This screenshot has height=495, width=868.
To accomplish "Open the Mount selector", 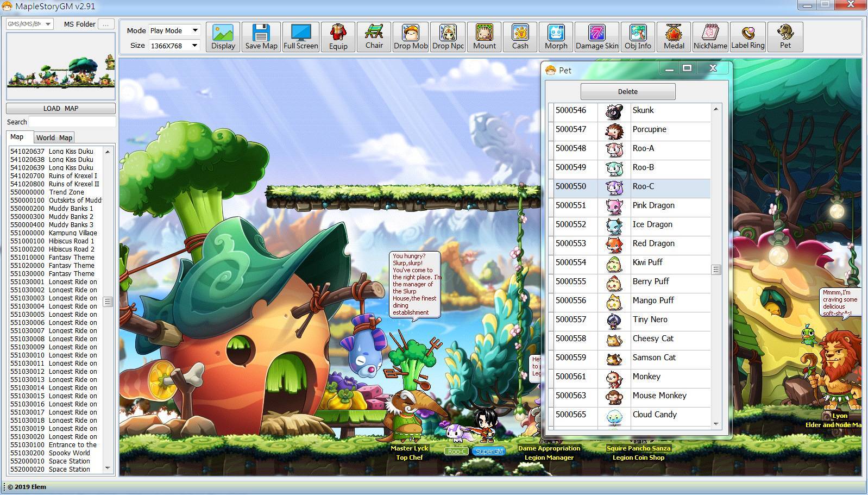I will [x=484, y=37].
